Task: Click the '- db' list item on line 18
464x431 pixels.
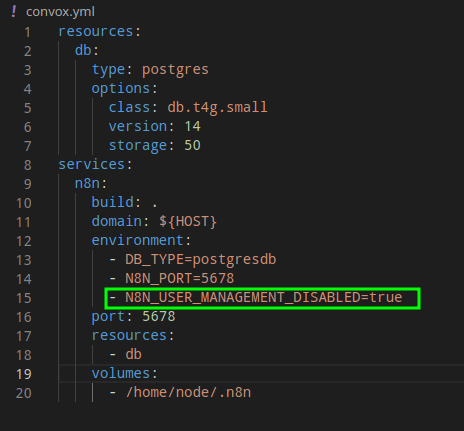Action: point(126,354)
